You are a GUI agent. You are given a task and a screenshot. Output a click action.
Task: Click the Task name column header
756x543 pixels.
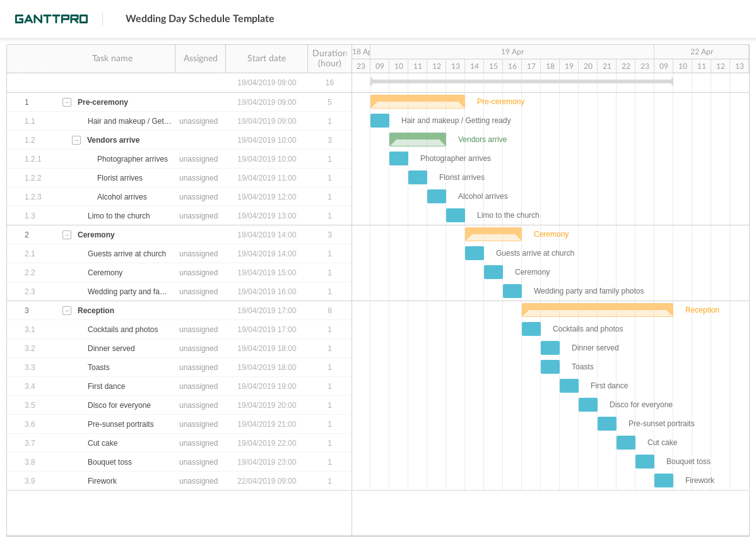(112, 58)
